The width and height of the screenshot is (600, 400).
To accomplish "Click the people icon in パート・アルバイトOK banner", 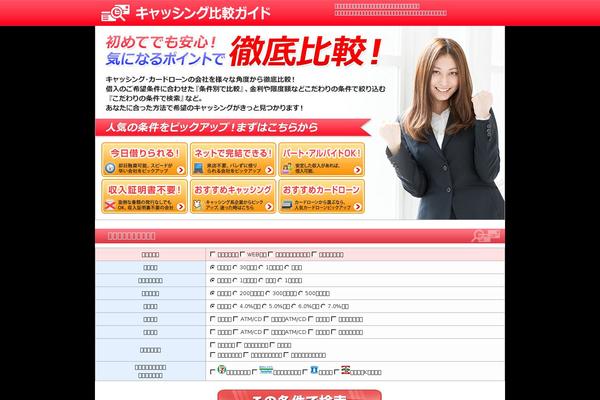I will tap(287, 168).
